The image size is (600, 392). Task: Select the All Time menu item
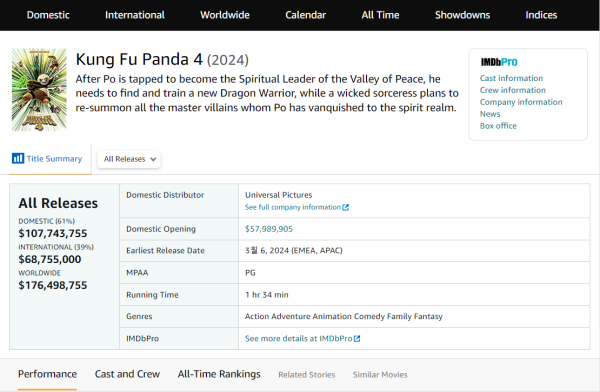pos(380,15)
